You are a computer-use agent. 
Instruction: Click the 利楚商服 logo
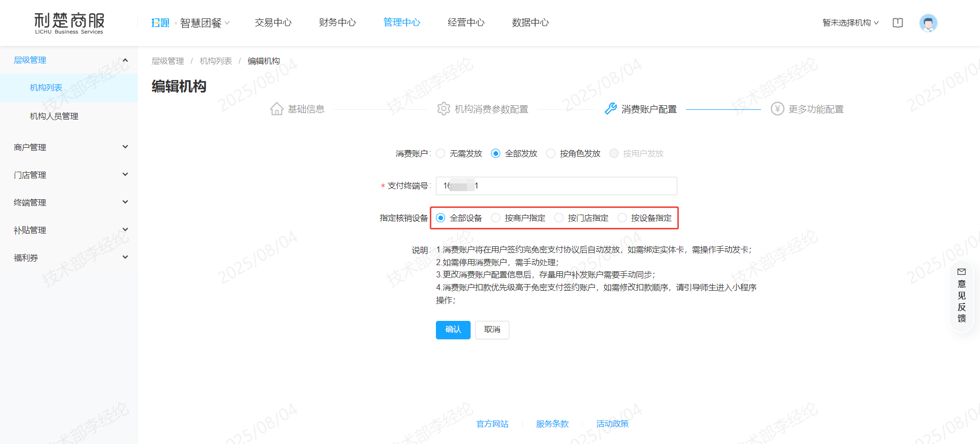pos(69,23)
